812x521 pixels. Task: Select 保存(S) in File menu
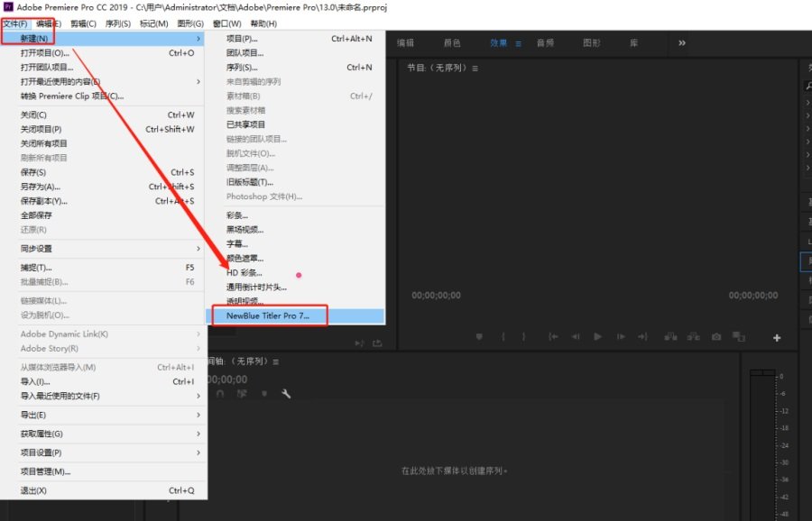pos(103,172)
